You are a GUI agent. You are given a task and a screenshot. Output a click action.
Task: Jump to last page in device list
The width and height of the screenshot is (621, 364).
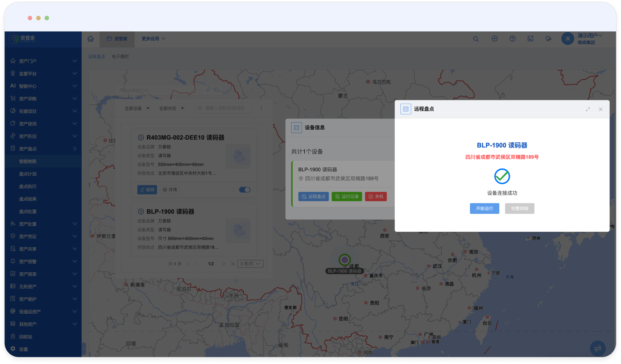click(x=232, y=264)
